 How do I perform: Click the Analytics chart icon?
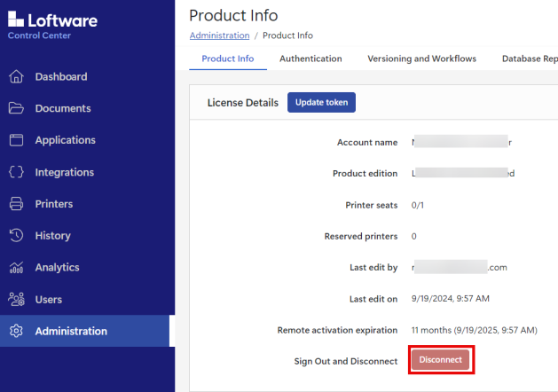[16, 268]
